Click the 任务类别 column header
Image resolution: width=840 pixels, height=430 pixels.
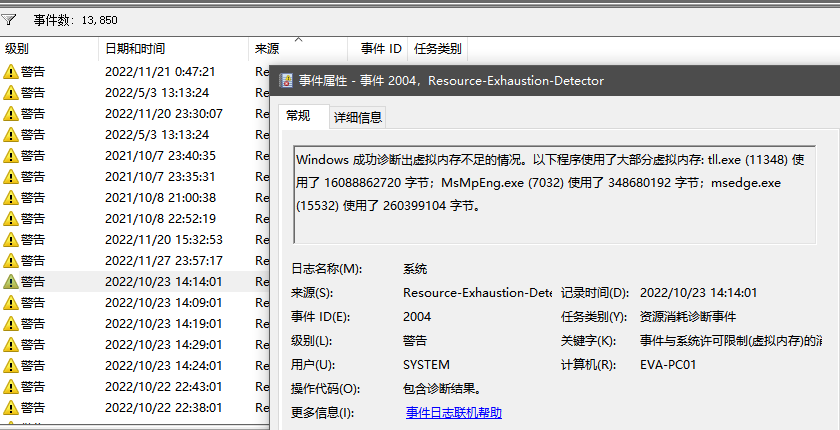(437, 48)
